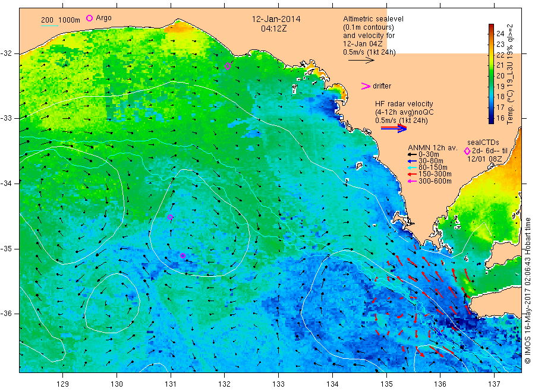
Task: Click the 'HF radar velocity' label
Action: [404, 103]
